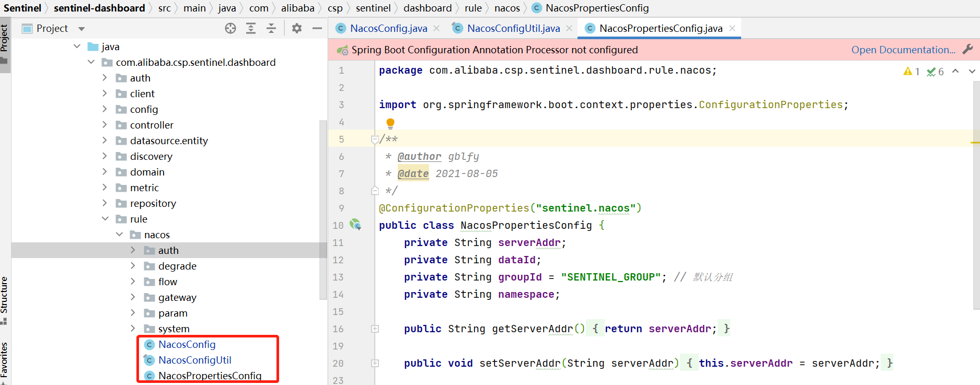Click the Spring Boot leaf icon in banner
The width and height of the screenshot is (980, 385).
click(343, 50)
